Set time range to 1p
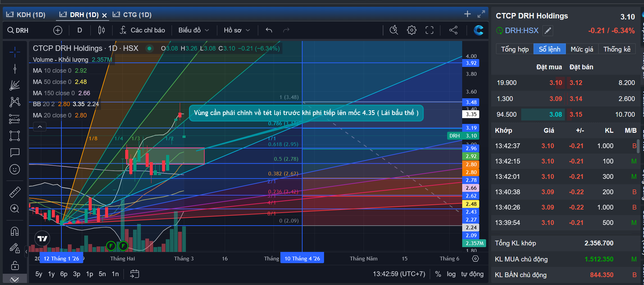Viewport: 644px width, 285px height. [89, 274]
